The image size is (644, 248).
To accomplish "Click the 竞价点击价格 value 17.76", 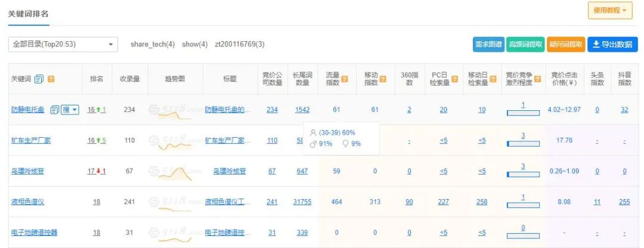I will click(x=564, y=141).
